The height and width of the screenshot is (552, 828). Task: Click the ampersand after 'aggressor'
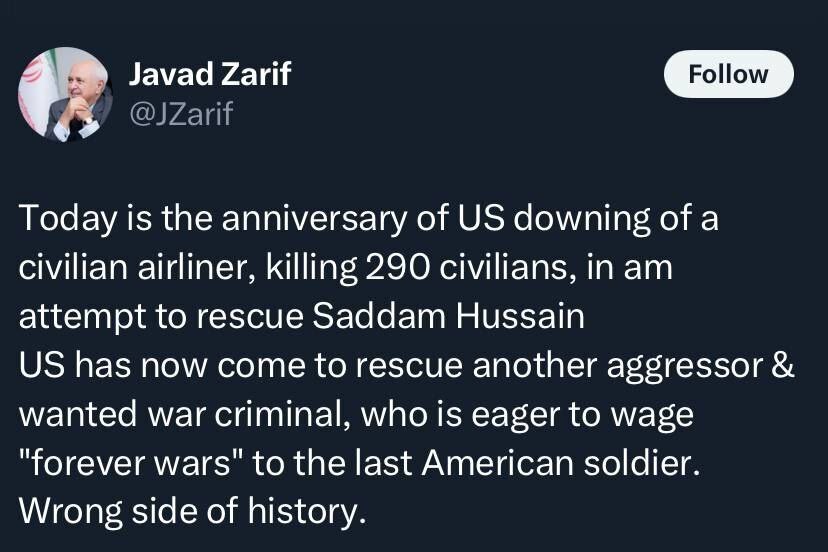(783, 365)
